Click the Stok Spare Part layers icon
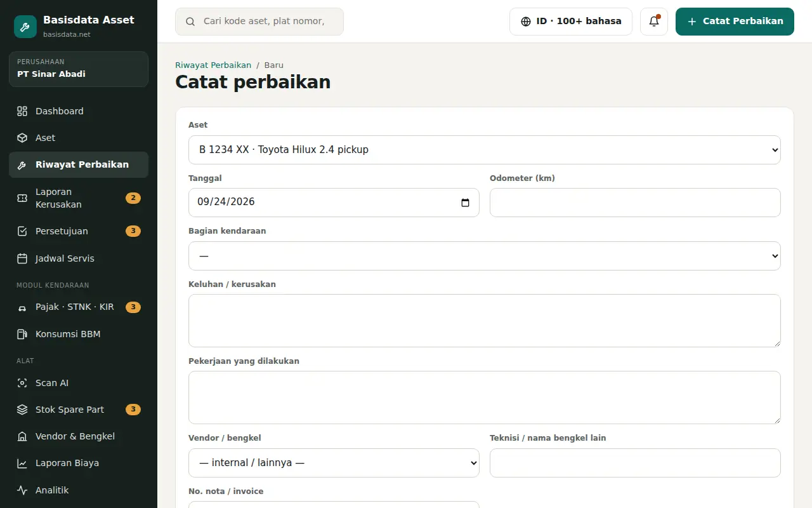Image resolution: width=812 pixels, height=508 pixels. tap(22, 410)
